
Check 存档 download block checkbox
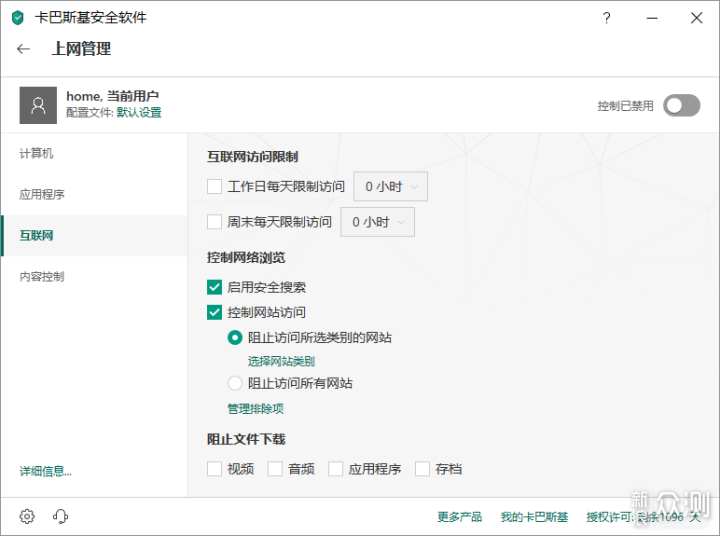click(422, 469)
